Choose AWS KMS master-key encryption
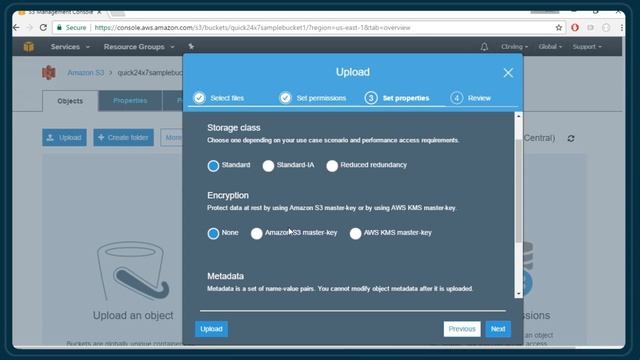The height and width of the screenshot is (360, 640). pyautogui.click(x=355, y=233)
